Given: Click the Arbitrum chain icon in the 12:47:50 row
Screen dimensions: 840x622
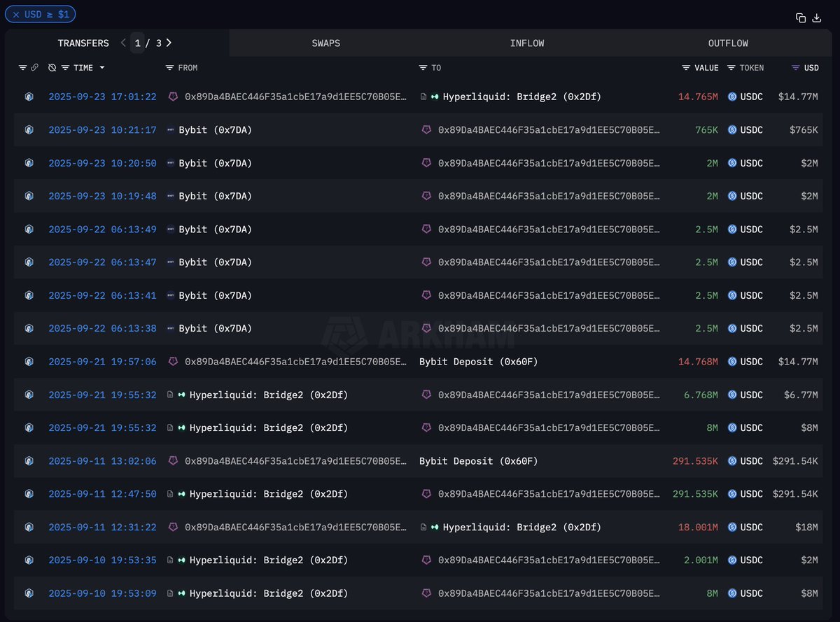Looking at the screenshot, I should (x=29, y=494).
